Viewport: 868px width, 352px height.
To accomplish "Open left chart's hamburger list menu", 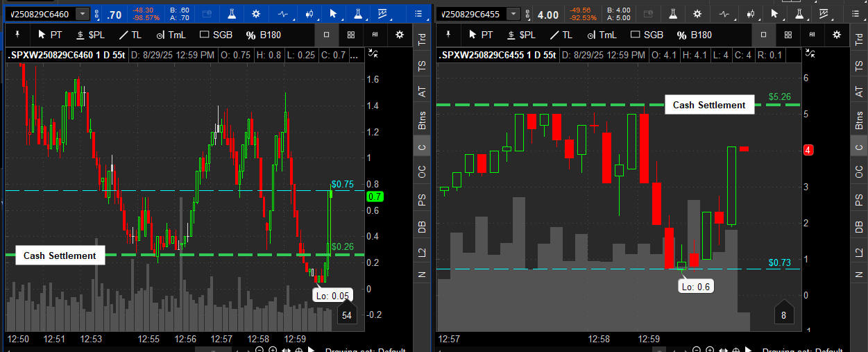I will tap(418, 14).
